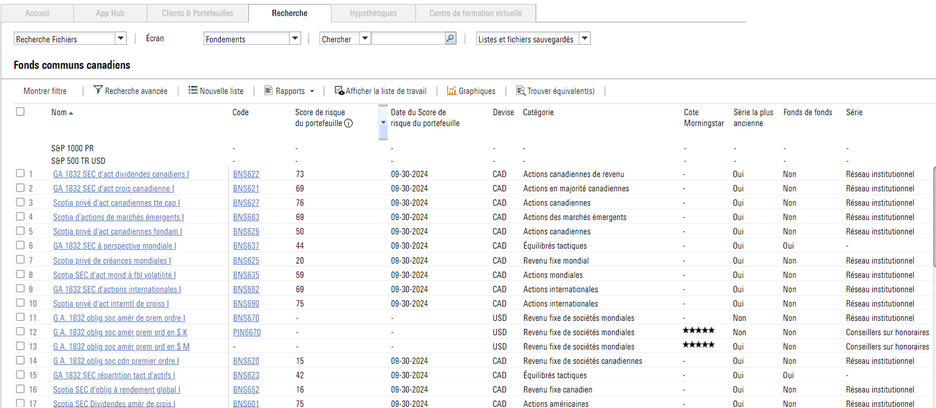Expand Listes et fichiers sauvegardés dropdown
Screen dimensions: 936x408
585,39
